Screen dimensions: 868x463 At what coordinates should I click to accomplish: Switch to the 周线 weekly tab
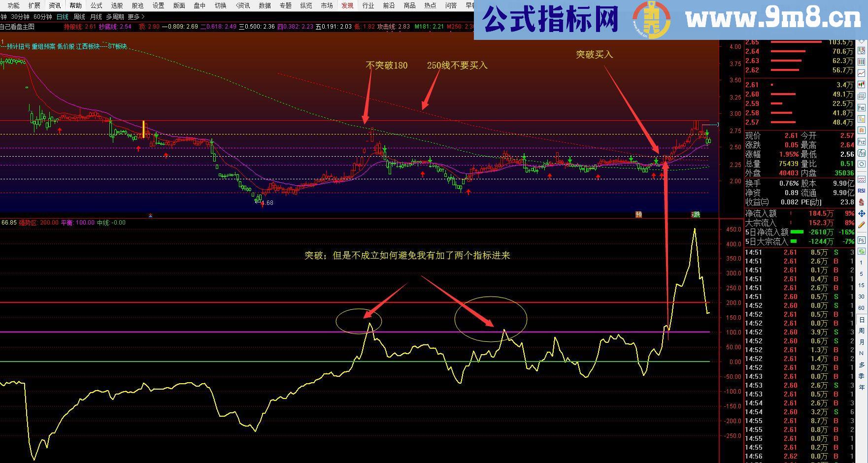[x=78, y=16]
